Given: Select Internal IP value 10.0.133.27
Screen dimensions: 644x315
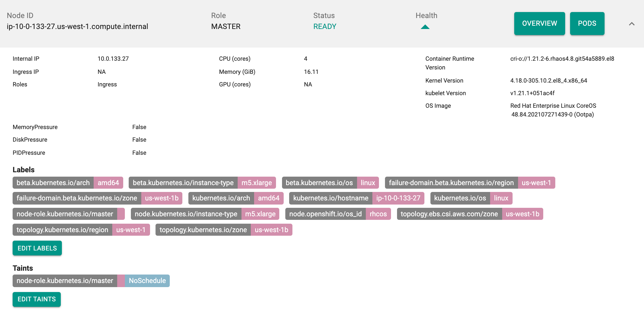Looking at the screenshot, I should pyautogui.click(x=113, y=59).
